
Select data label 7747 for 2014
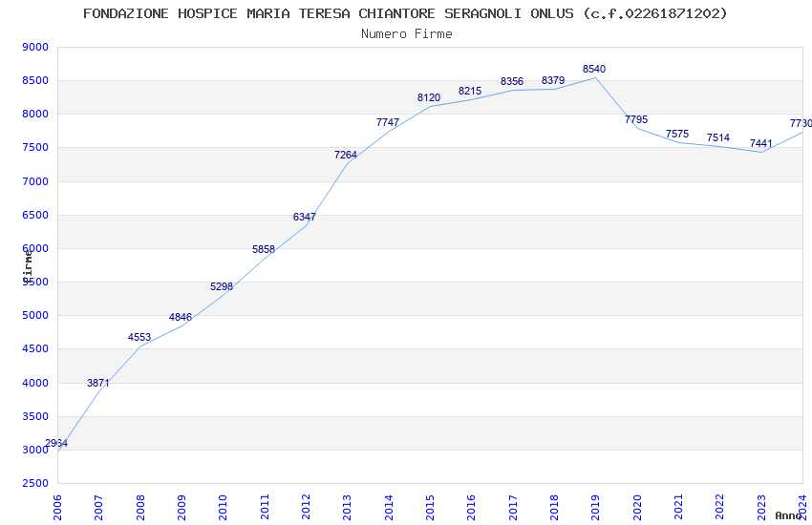(x=387, y=122)
